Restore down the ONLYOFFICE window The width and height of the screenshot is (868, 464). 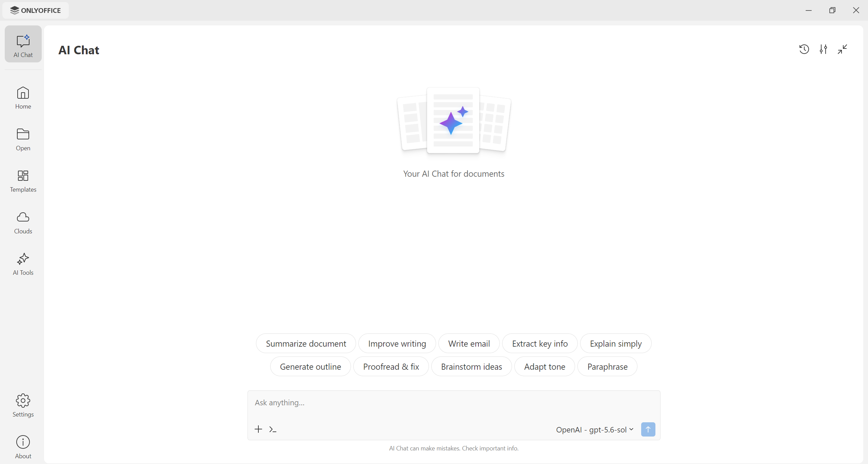click(832, 11)
